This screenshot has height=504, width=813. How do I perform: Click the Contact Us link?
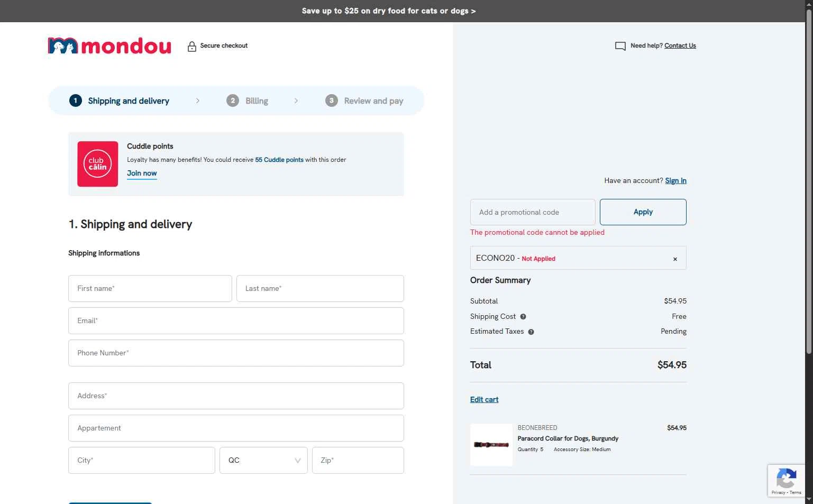tap(680, 46)
